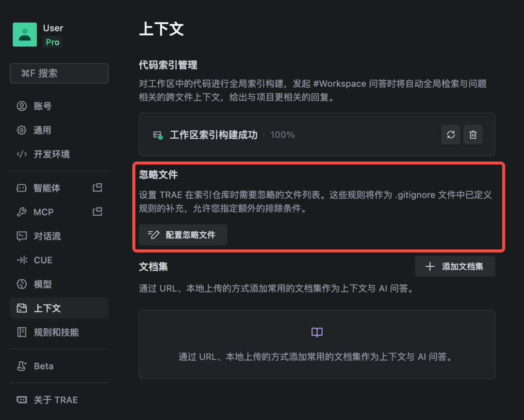Open the 账号 settings section
Screen dimensions: 524x420
point(42,106)
